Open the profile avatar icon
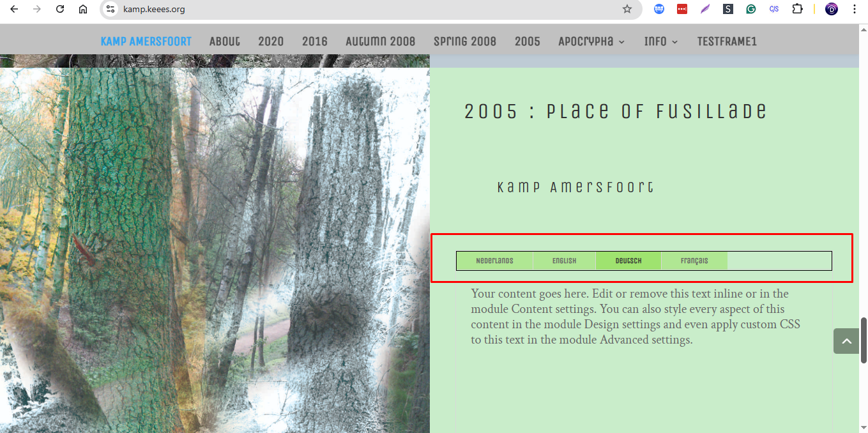Image resolution: width=868 pixels, height=433 pixels. 832,9
